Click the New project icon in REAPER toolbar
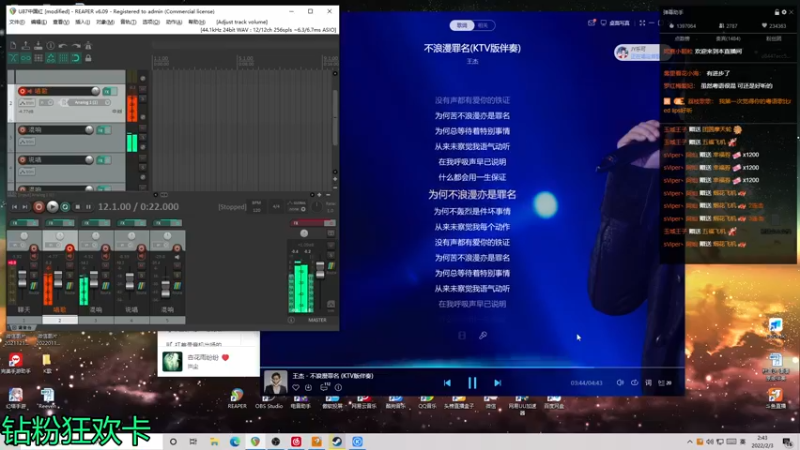This screenshot has height=450, width=800. click(13, 45)
